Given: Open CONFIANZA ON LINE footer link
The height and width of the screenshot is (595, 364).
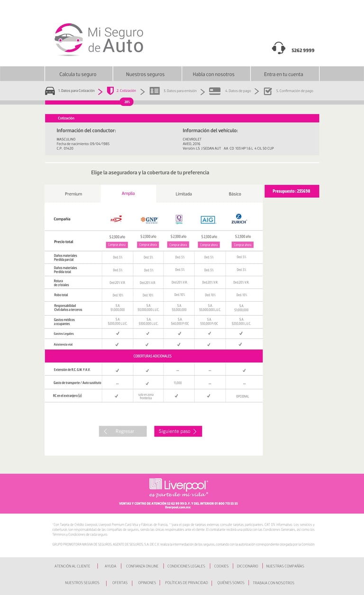Looking at the screenshot, I should click(x=142, y=566).
